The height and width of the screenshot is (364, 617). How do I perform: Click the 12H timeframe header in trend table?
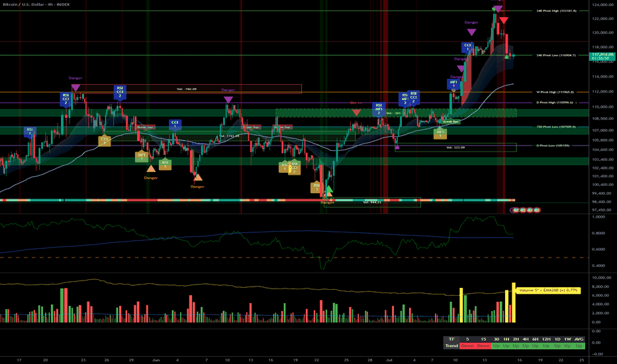546,340
